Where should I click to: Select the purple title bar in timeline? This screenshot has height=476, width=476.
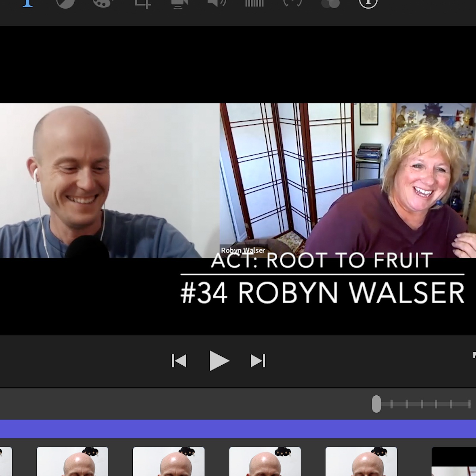[x=238, y=429]
